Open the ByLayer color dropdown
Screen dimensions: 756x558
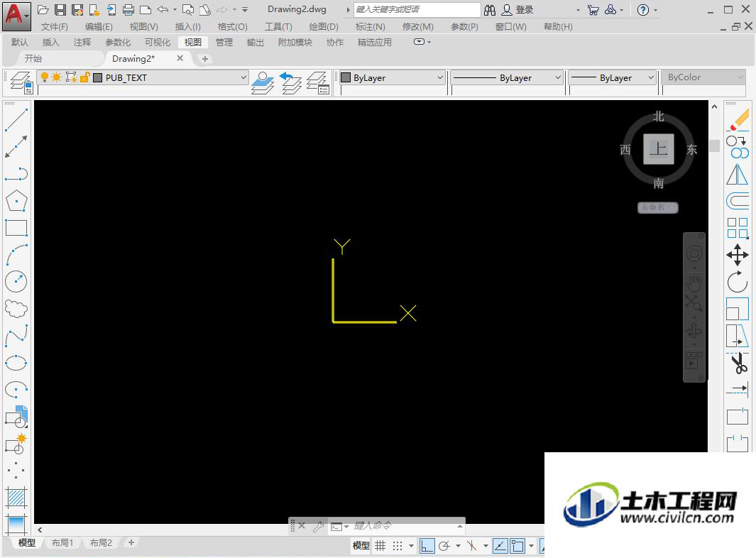point(439,77)
